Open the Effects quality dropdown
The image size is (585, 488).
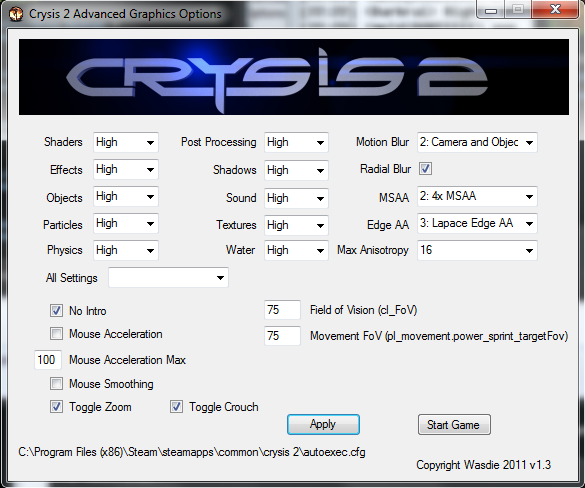click(126, 169)
